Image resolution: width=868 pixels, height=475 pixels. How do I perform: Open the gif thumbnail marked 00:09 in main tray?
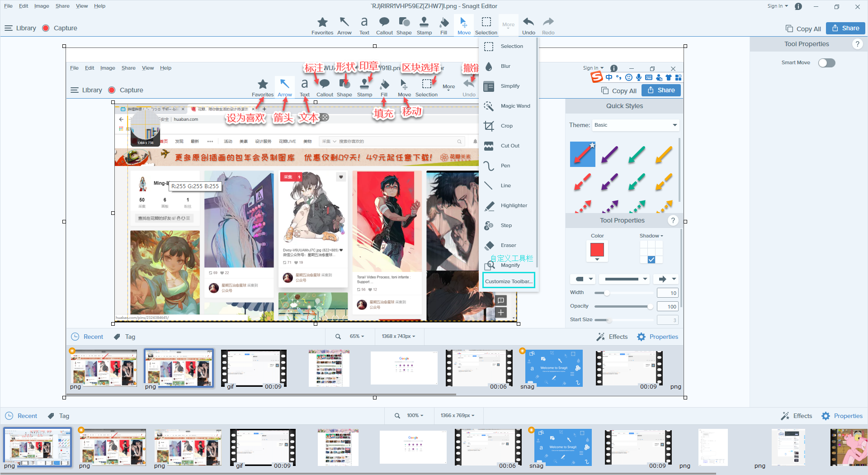[x=263, y=447]
